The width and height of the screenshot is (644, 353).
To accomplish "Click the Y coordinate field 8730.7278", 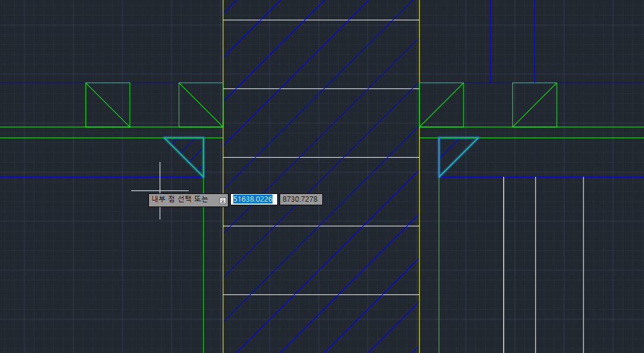I will point(301,199).
